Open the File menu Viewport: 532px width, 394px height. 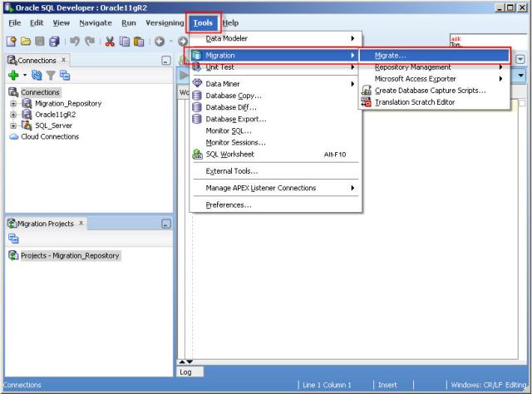tap(15, 23)
